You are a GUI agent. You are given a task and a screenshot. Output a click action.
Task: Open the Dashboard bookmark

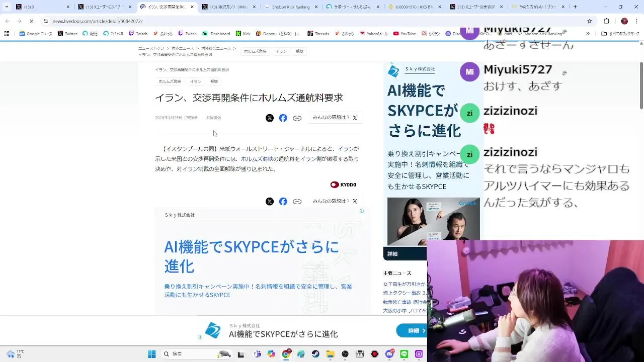216,34
